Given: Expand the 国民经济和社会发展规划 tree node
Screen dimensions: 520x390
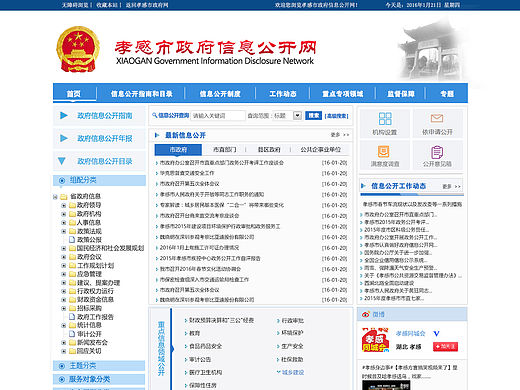Looking at the screenshot, I should pos(64,248).
